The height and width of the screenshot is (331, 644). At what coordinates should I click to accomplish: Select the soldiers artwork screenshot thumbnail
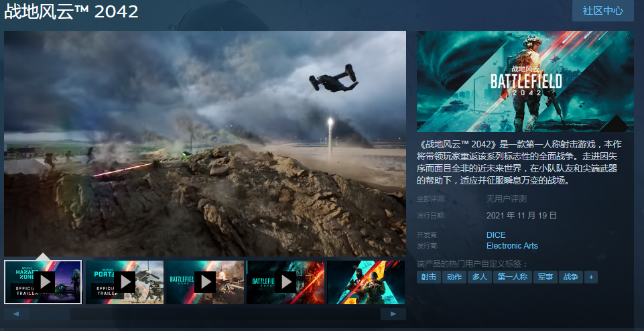pos(366,282)
